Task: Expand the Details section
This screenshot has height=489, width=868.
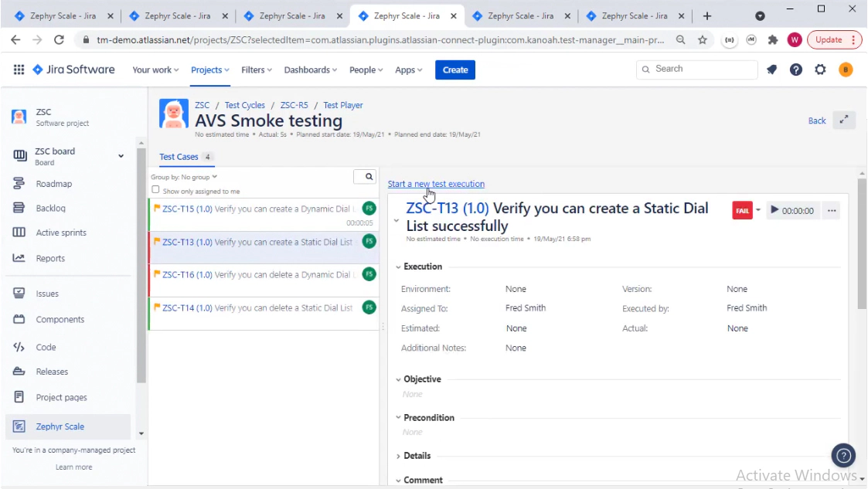Action: (399, 456)
